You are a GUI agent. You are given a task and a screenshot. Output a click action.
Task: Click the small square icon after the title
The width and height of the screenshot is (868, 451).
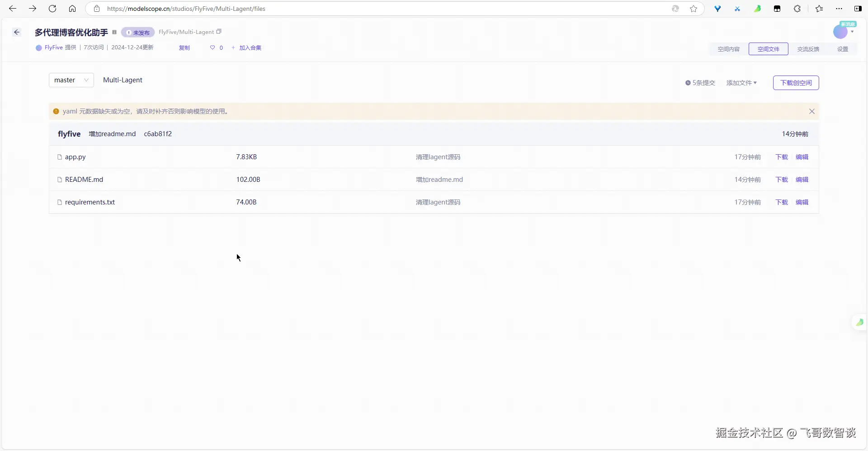pyautogui.click(x=114, y=32)
